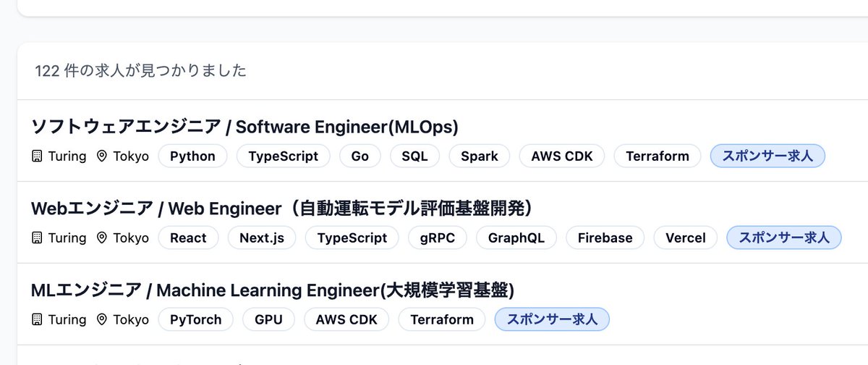Select the Firebase skill tag
Viewport: 868px width, 365px height.
[x=605, y=238]
